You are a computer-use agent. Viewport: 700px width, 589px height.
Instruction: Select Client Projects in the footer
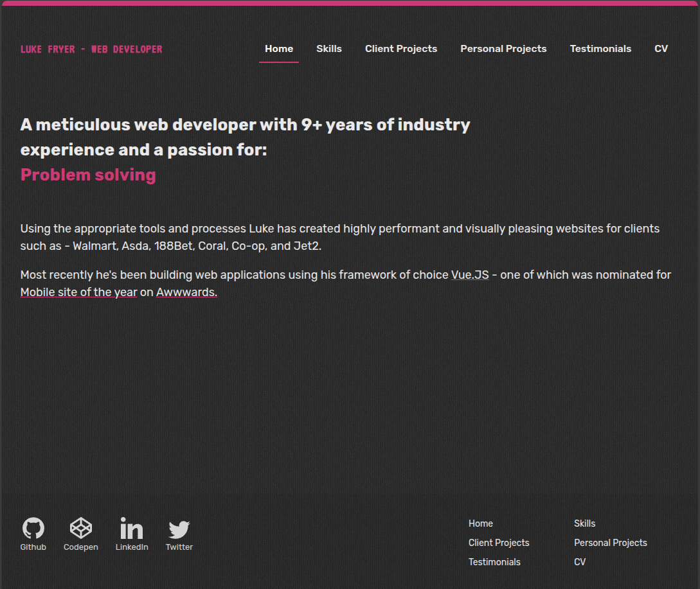499,542
